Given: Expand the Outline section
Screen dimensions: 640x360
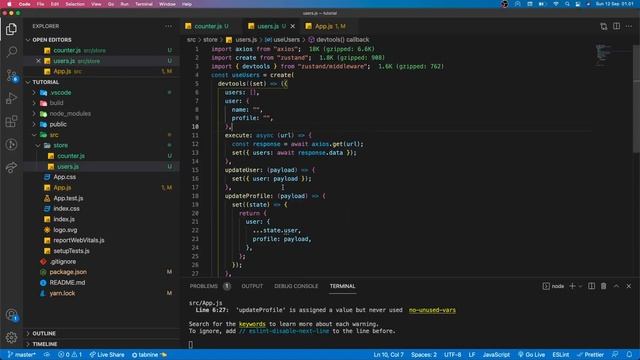Looking at the screenshot, I should (x=44, y=333).
